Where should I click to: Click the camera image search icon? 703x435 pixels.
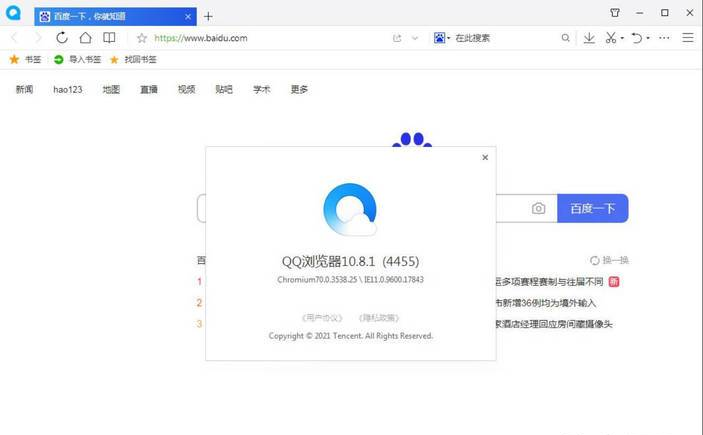[538, 208]
